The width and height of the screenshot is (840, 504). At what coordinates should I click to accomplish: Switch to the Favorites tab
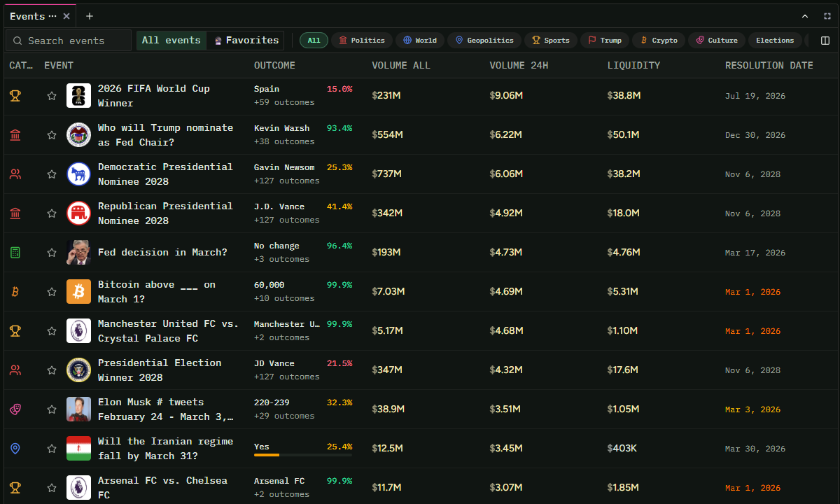click(x=246, y=41)
